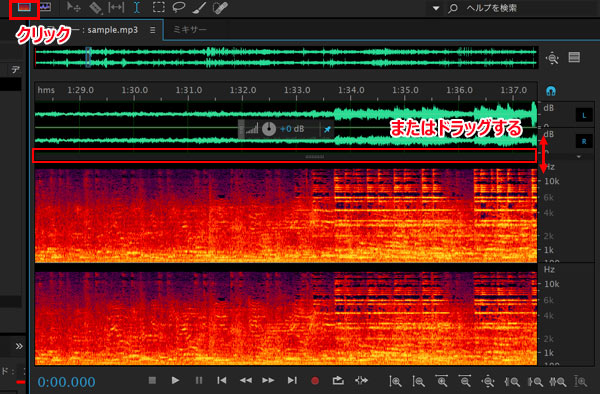
Task: Click the Pause button
Action: click(199, 380)
